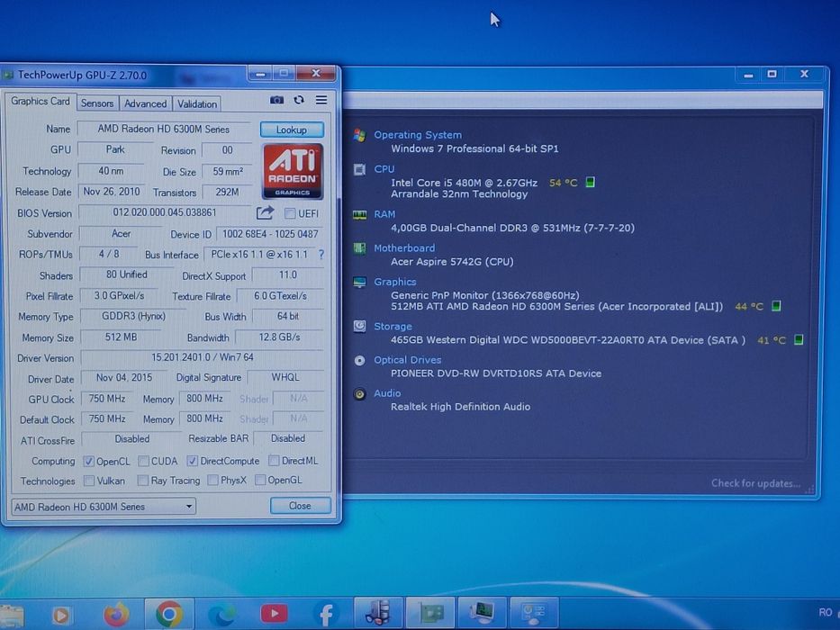This screenshot has width=840, height=630.
Task: Toggle the DirectCompute checkbox
Action: point(193,461)
